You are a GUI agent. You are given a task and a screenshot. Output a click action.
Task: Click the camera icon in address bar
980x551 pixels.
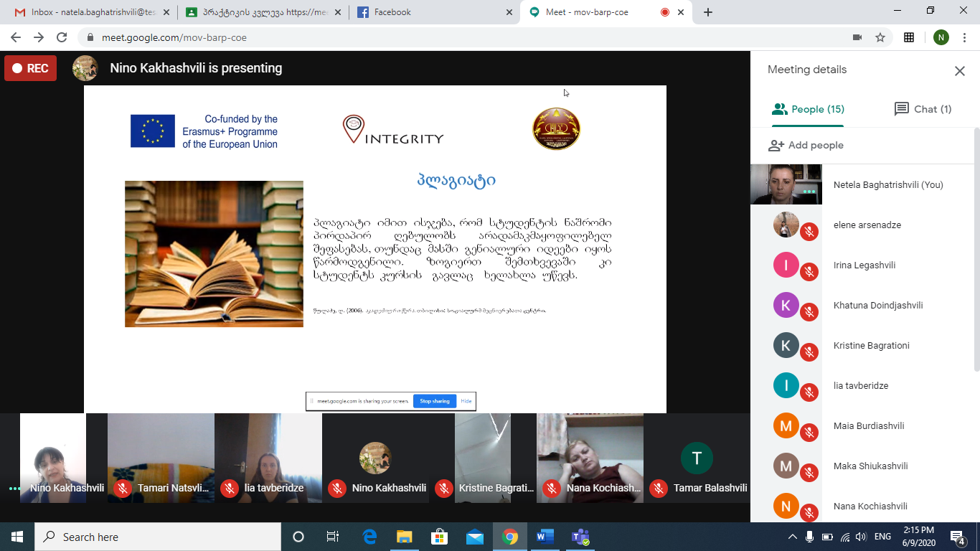coord(857,37)
